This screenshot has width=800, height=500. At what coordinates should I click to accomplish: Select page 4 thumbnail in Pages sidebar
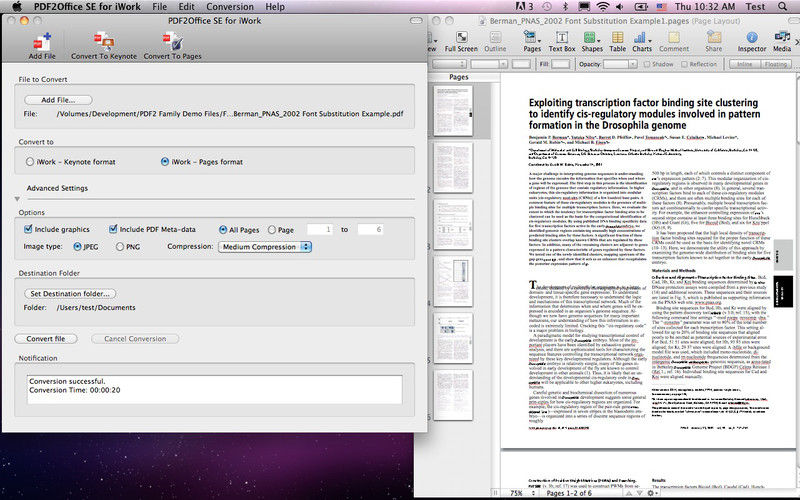click(x=453, y=281)
